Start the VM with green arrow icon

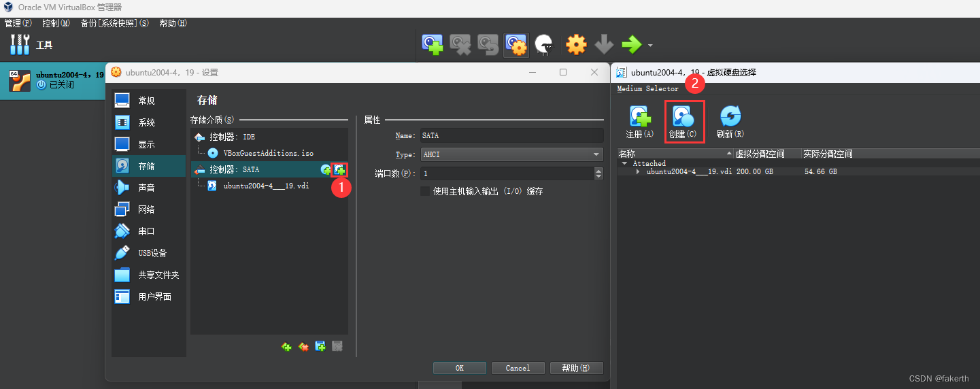pyautogui.click(x=631, y=45)
